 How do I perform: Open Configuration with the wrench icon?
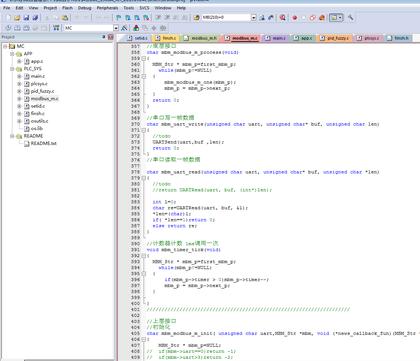[x=350, y=18]
